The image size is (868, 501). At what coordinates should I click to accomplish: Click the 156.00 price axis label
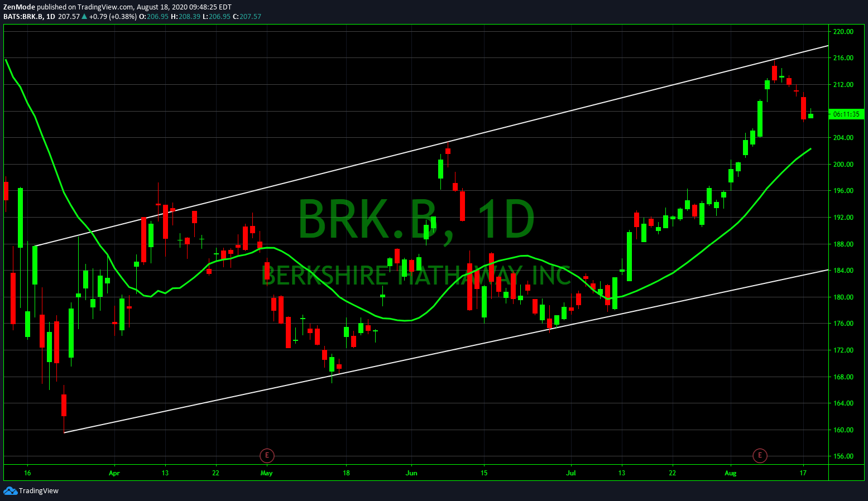[843, 456]
